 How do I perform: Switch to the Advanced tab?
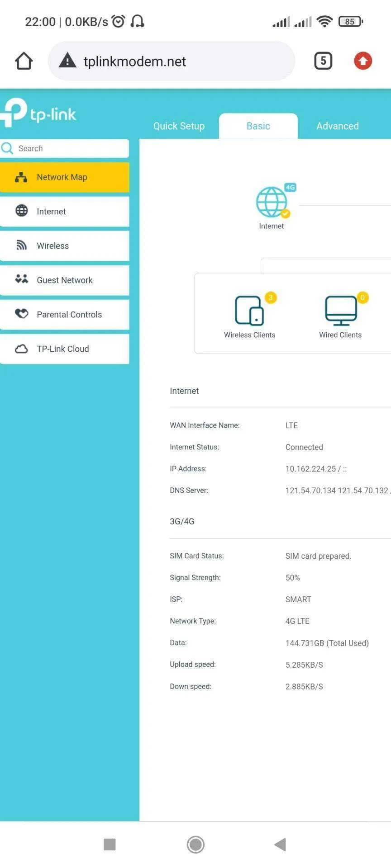click(x=338, y=126)
